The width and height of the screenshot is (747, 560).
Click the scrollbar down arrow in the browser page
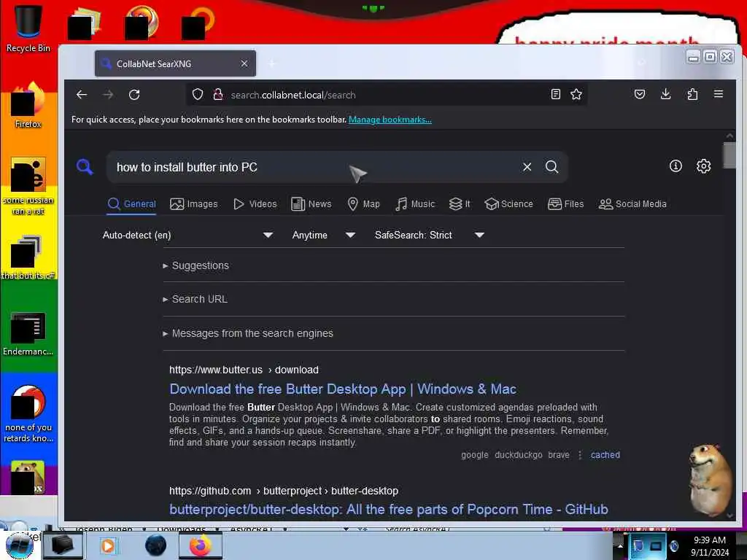729,516
